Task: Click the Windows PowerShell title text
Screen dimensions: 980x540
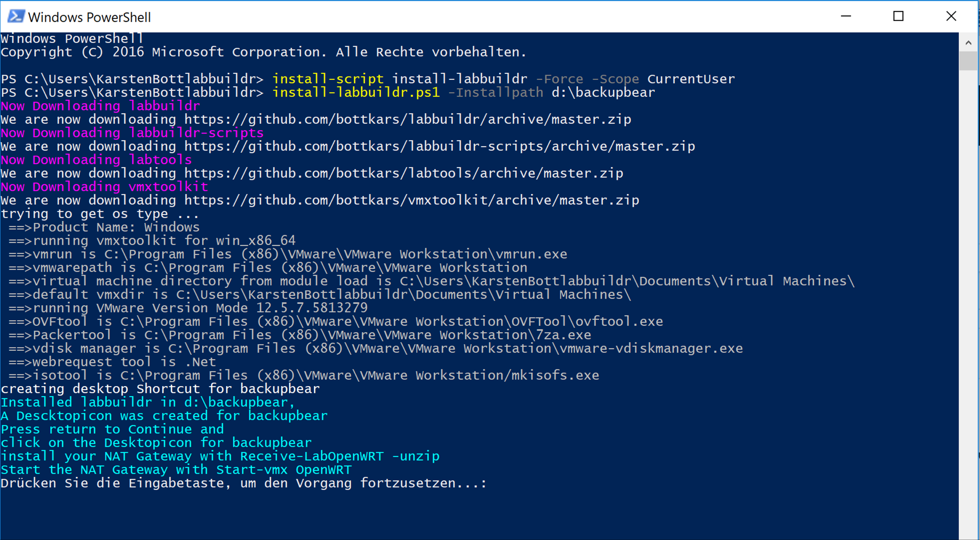Action: (89, 17)
